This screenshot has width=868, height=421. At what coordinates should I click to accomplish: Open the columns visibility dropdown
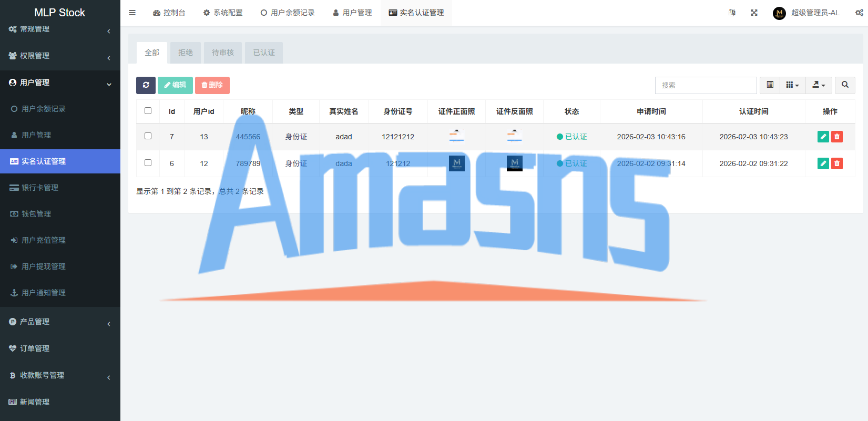pos(792,85)
